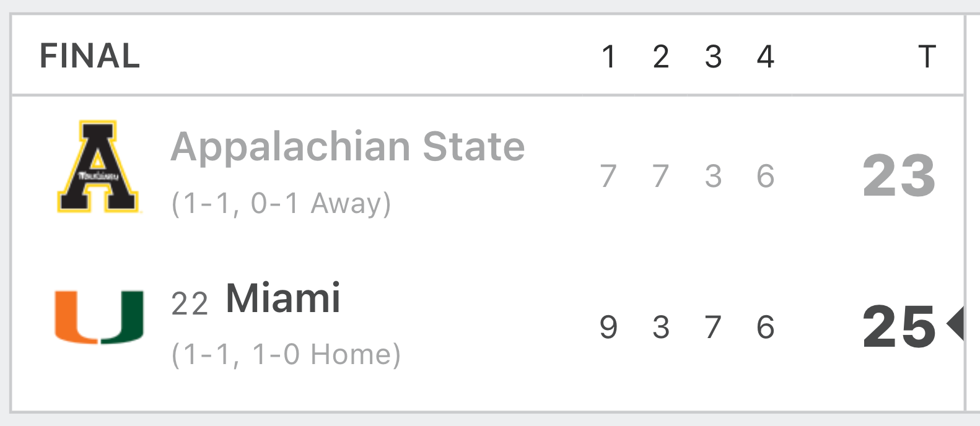The image size is (980, 426).
Task: Click the quarter 2 column header
Action: [661, 57]
